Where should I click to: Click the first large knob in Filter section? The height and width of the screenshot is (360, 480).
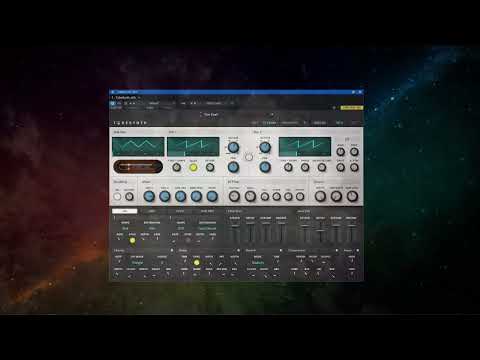coord(234,196)
